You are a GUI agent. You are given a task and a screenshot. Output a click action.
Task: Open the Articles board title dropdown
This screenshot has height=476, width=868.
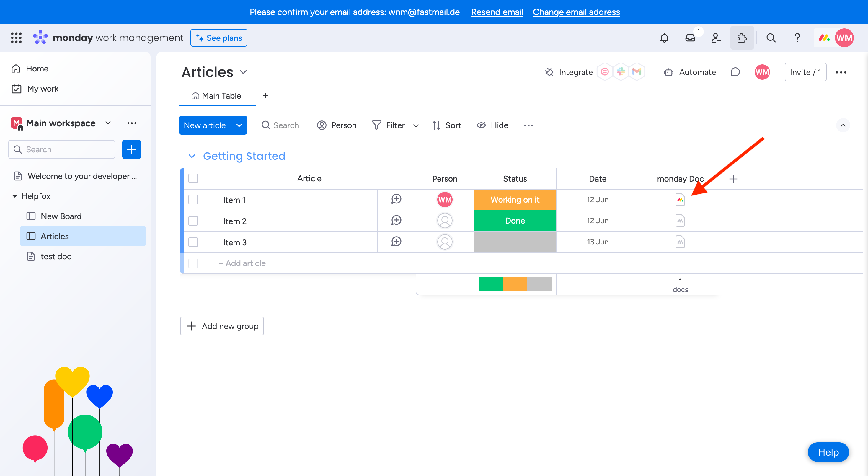[243, 72]
